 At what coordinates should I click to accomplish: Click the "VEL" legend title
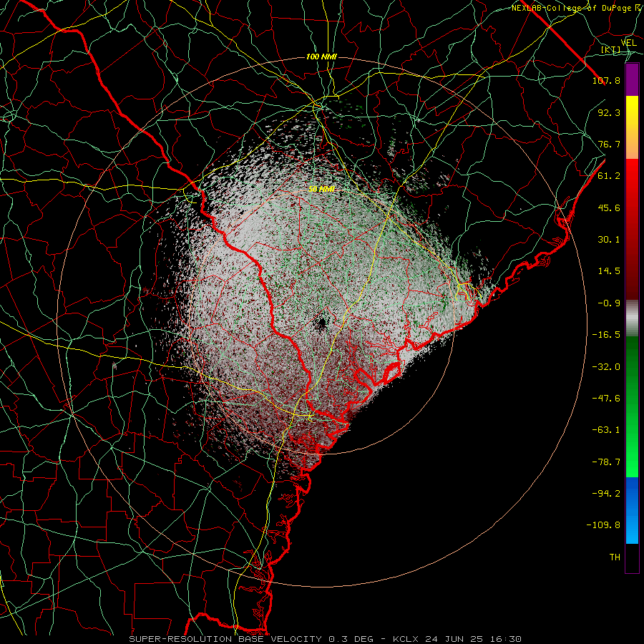coord(628,43)
